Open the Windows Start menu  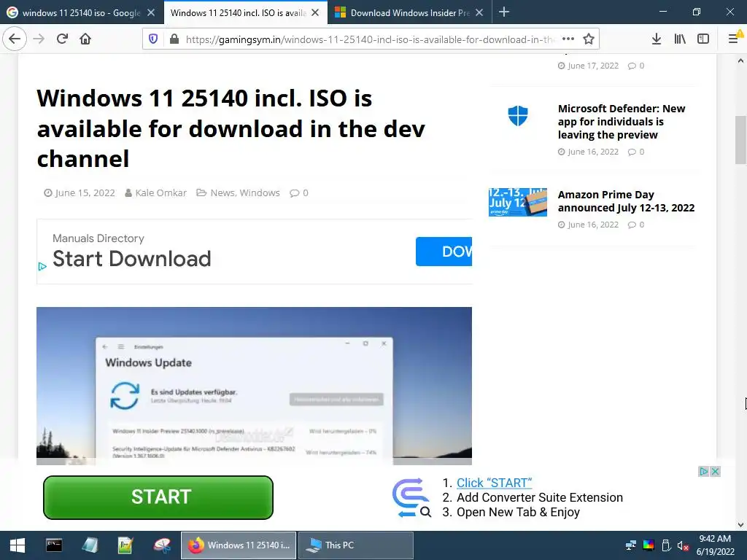tap(18, 545)
